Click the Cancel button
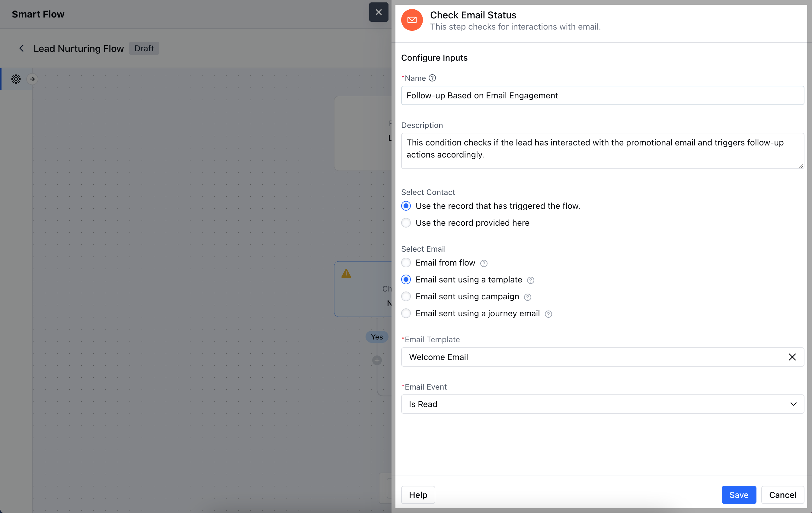The image size is (812, 513). point(782,495)
